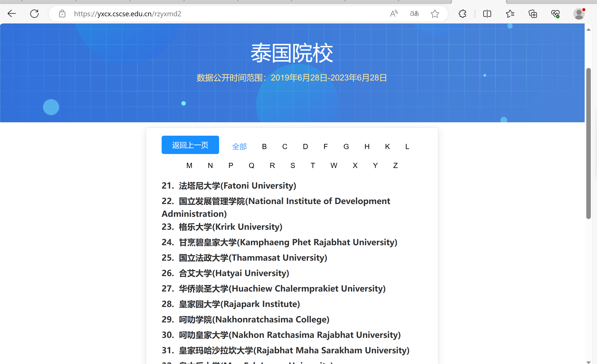Screen dimensions: 597x364
Task: Filter schools by letter M
Action: [x=189, y=165]
